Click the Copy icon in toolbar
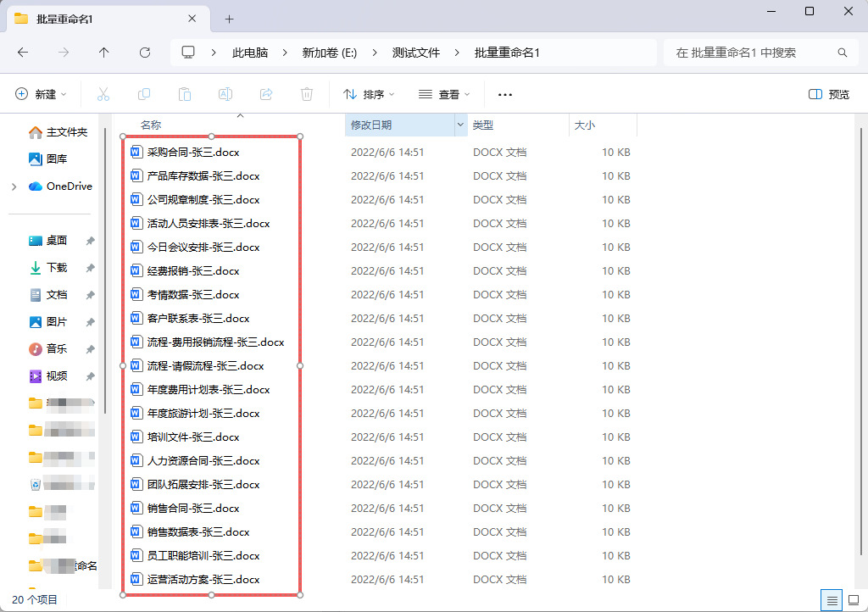 coord(144,94)
